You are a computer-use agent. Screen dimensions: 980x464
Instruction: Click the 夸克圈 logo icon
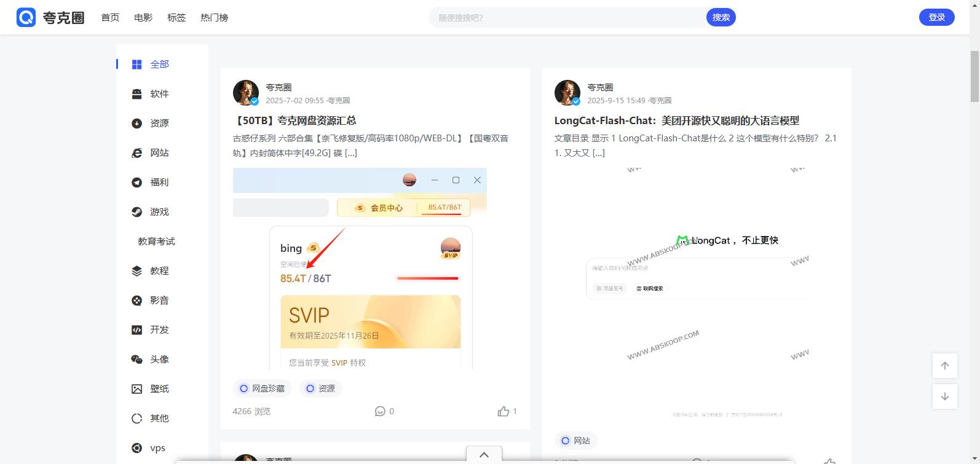(26, 17)
